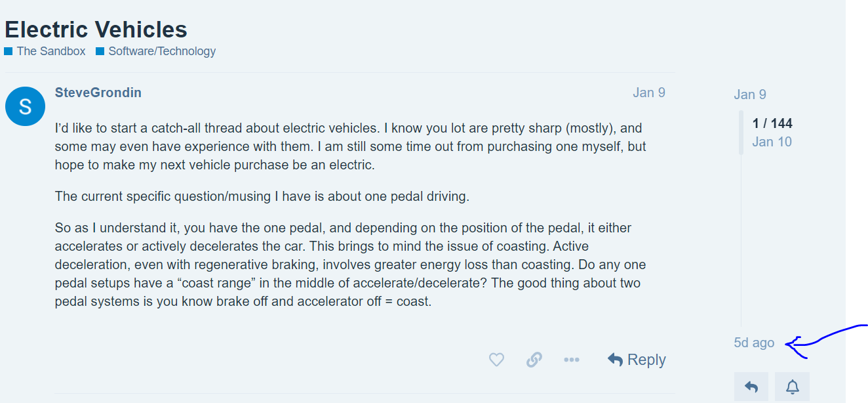This screenshot has width=868, height=403.
Task: Click the Software/Technology blue category square
Action: [x=100, y=51]
